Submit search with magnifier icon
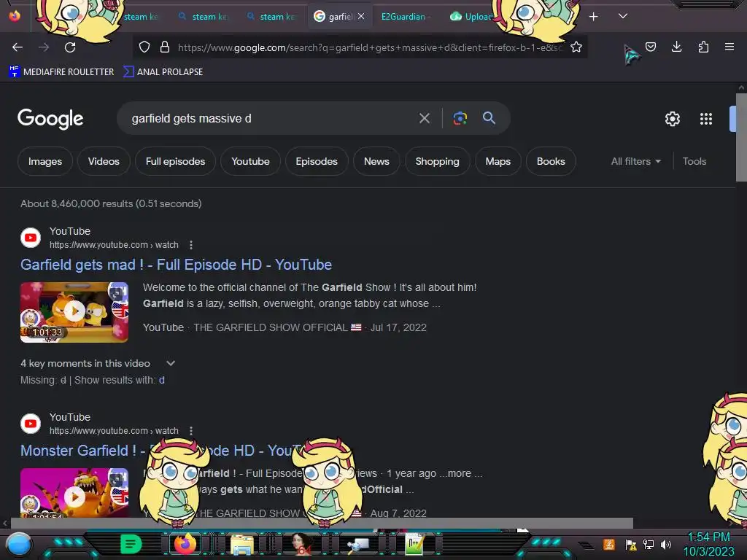Screen dimensions: 747x560 (x=489, y=117)
